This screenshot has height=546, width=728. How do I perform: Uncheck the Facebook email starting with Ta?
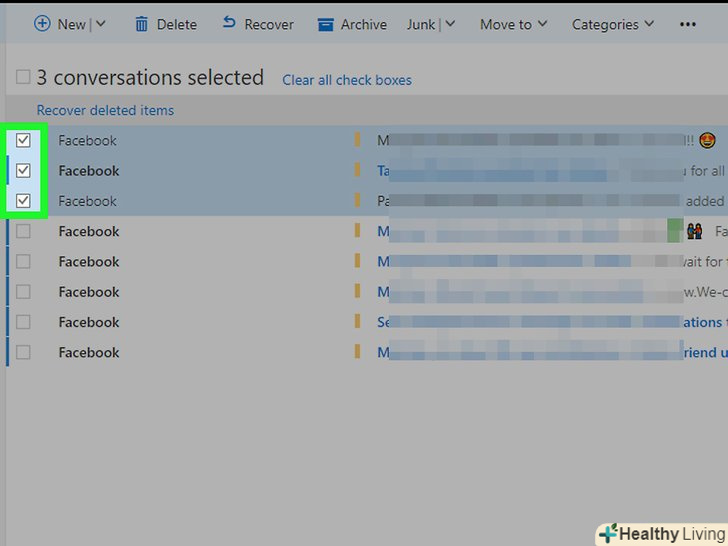point(23,170)
